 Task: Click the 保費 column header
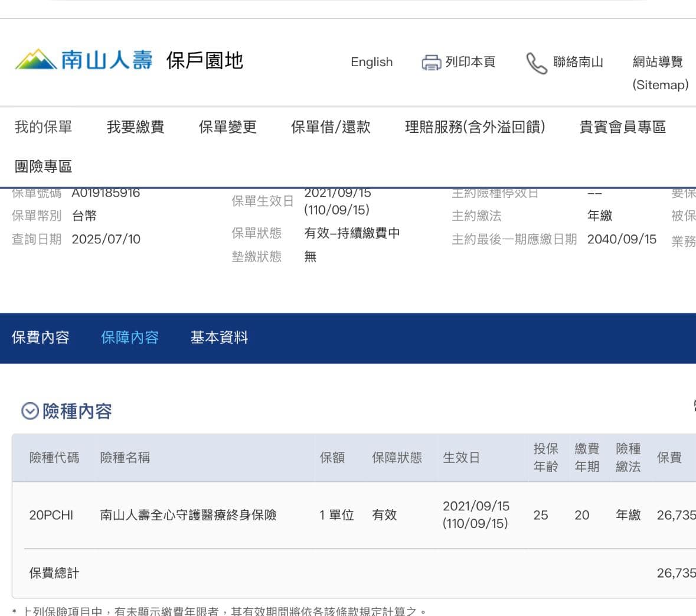point(669,458)
